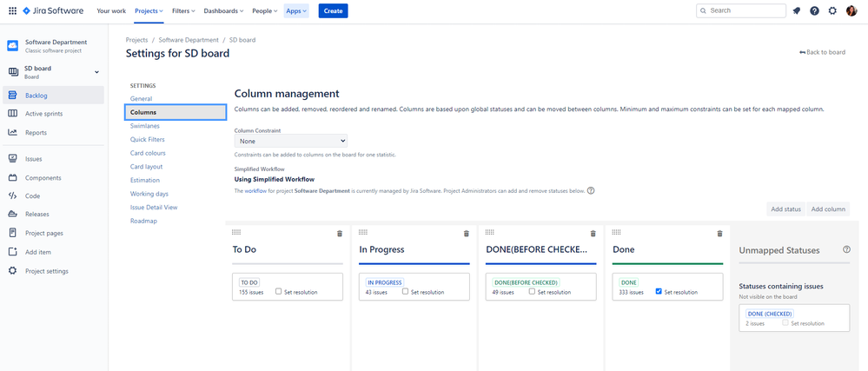Delete the In Progress column
Screen dimensions: 868x371
[466, 234]
